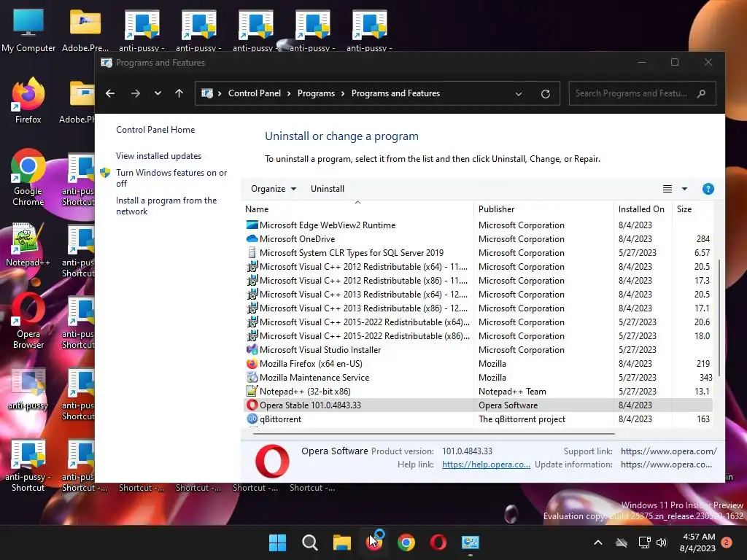Sort by the Publisher column header
The height and width of the screenshot is (560, 747).
pos(543,209)
